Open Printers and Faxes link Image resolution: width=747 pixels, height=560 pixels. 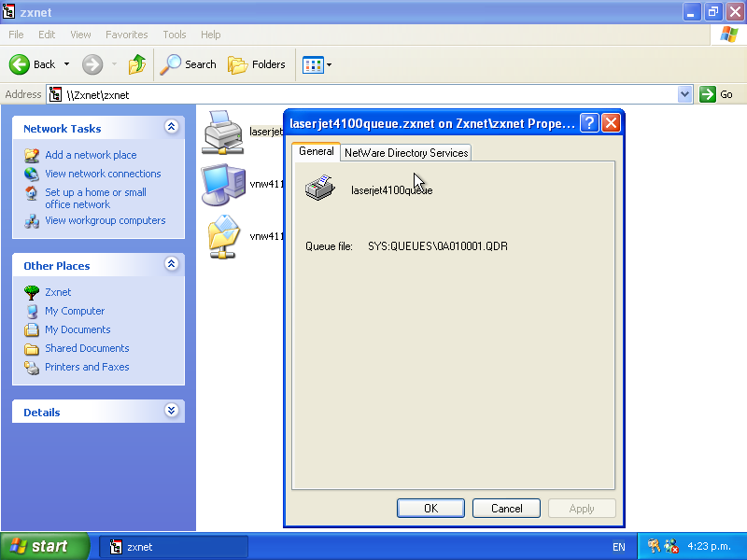point(87,367)
